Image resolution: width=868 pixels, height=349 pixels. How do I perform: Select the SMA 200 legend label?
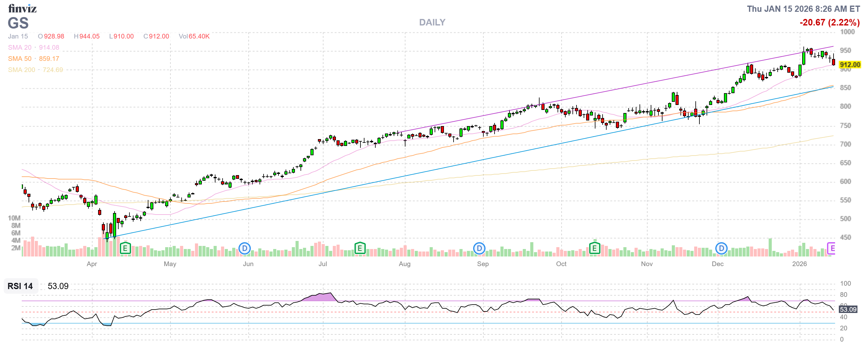pyautogui.click(x=21, y=70)
